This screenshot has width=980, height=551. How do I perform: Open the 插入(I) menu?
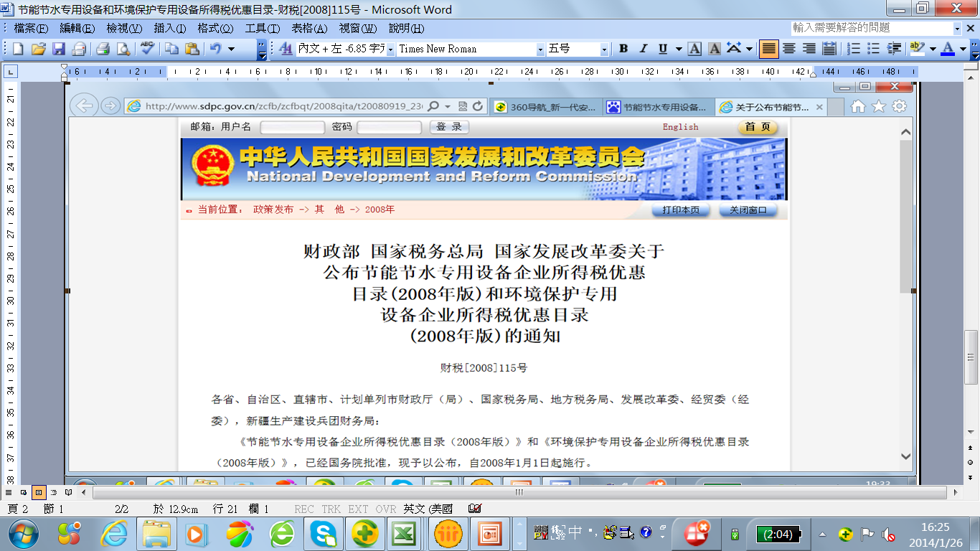[x=170, y=29]
